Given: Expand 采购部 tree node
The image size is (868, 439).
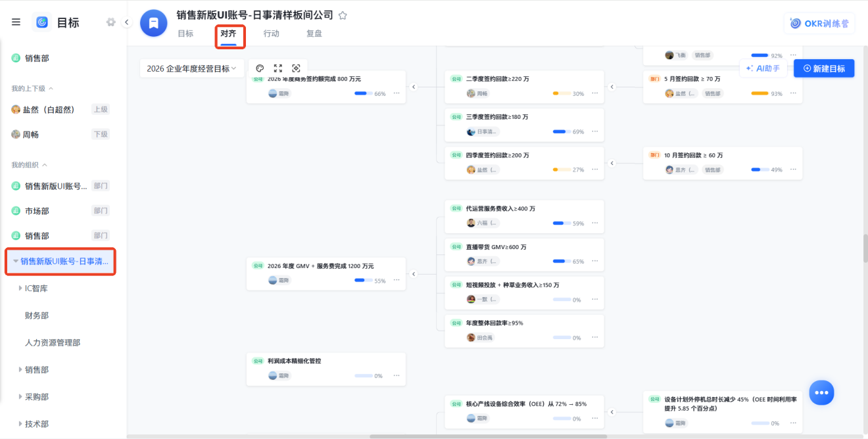Looking at the screenshot, I should point(20,396).
